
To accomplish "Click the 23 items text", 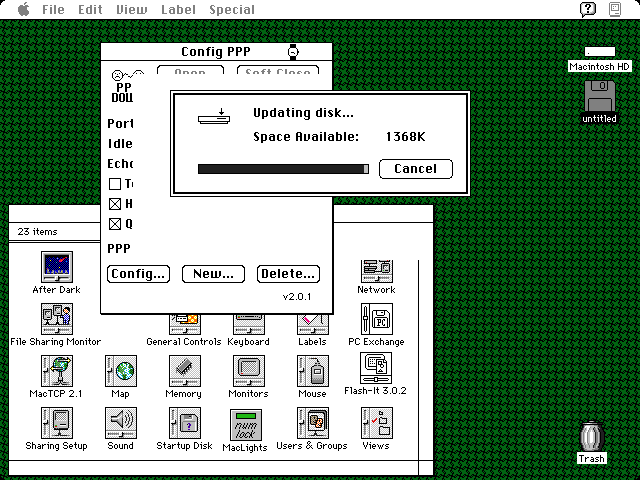I will (x=37, y=231).
